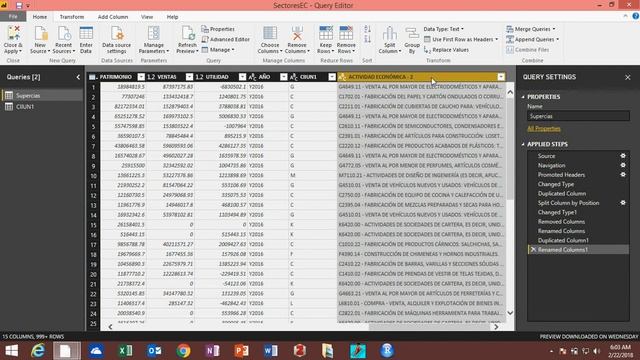Screen dimensions: 640x360
Task: Open ACTIVIDAD ECONÓMICA - 2 filter dropdown
Action: pos(501,77)
